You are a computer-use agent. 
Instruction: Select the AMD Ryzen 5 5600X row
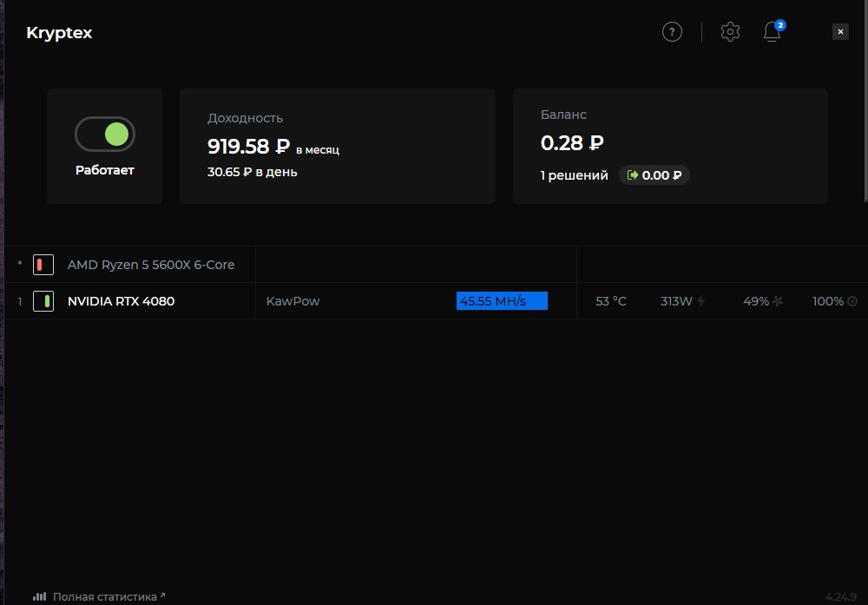pos(151,265)
